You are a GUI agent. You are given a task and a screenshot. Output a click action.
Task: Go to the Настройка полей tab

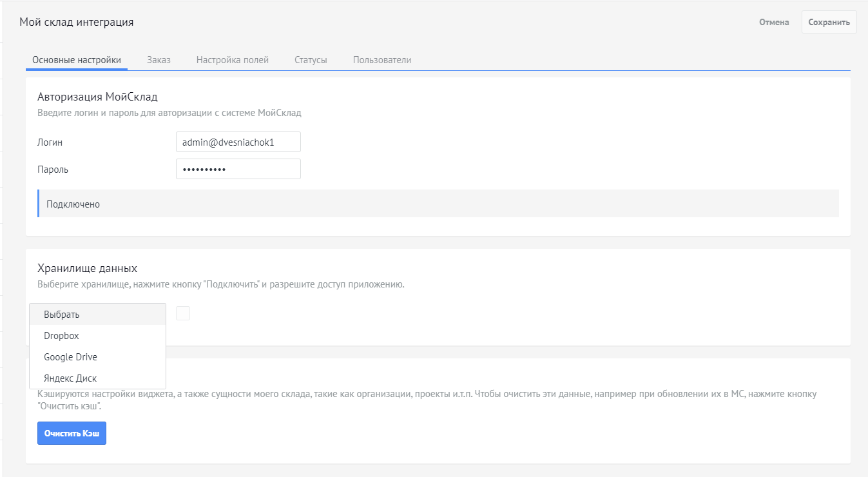coord(233,60)
